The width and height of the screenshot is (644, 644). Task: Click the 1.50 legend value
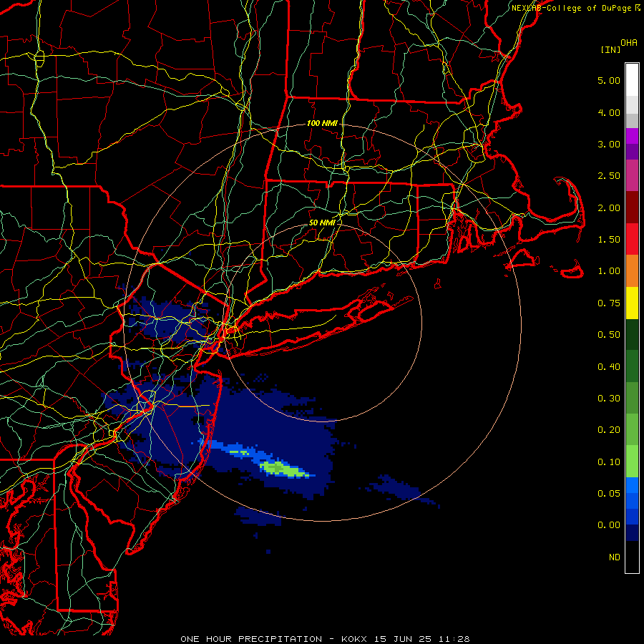[x=609, y=240]
